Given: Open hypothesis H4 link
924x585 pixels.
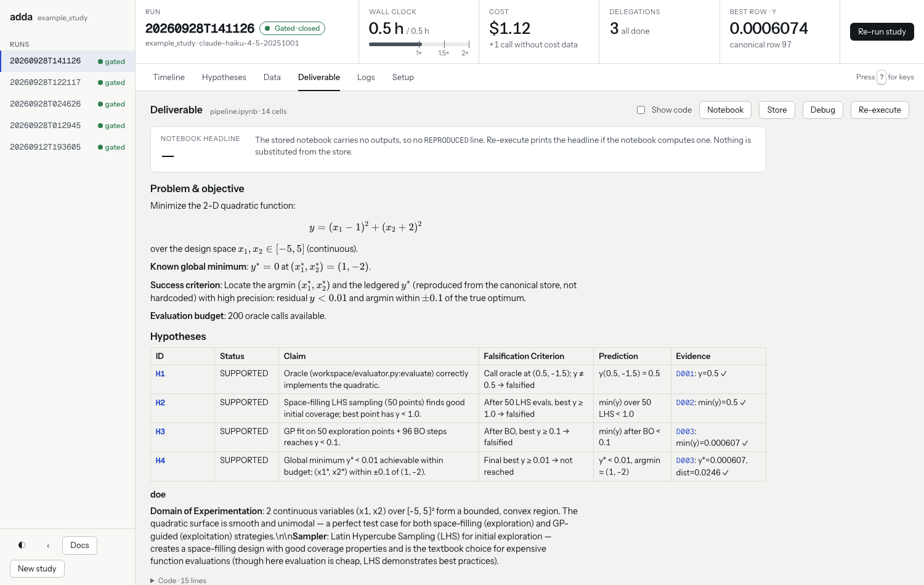Looking at the screenshot, I should tap(160, 461).
